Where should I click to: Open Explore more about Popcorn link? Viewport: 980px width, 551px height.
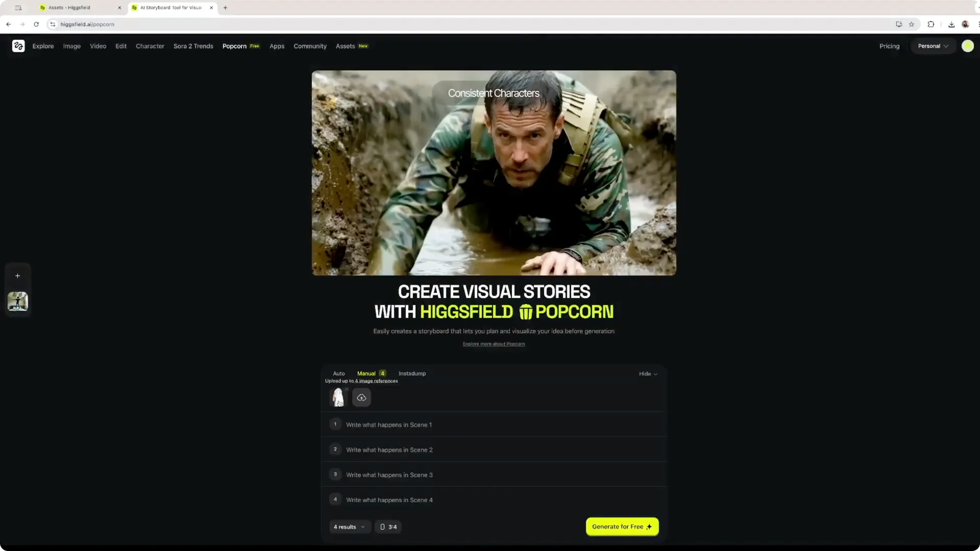494,344
